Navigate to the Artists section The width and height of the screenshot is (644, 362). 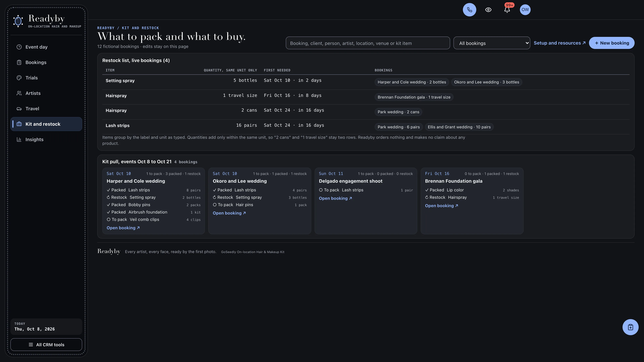[x=46, y=93]
